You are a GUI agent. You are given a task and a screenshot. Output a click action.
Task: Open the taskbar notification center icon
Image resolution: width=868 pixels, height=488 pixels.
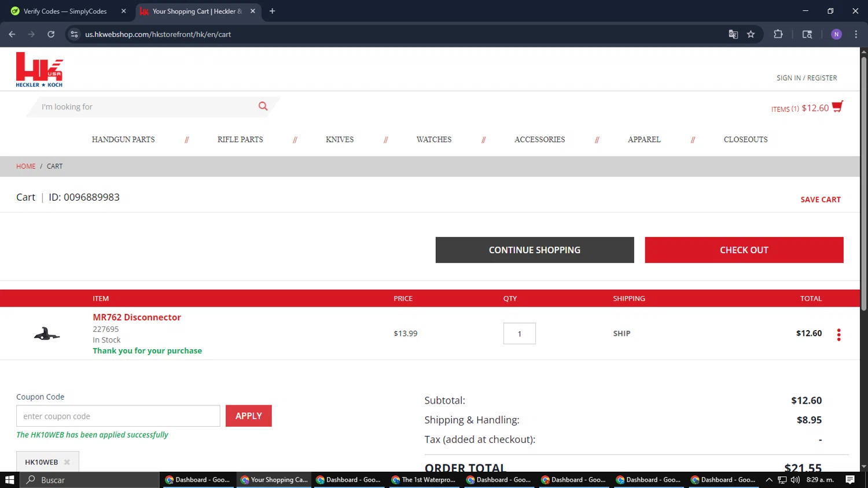pyautogui.click(x=850, y=480)
